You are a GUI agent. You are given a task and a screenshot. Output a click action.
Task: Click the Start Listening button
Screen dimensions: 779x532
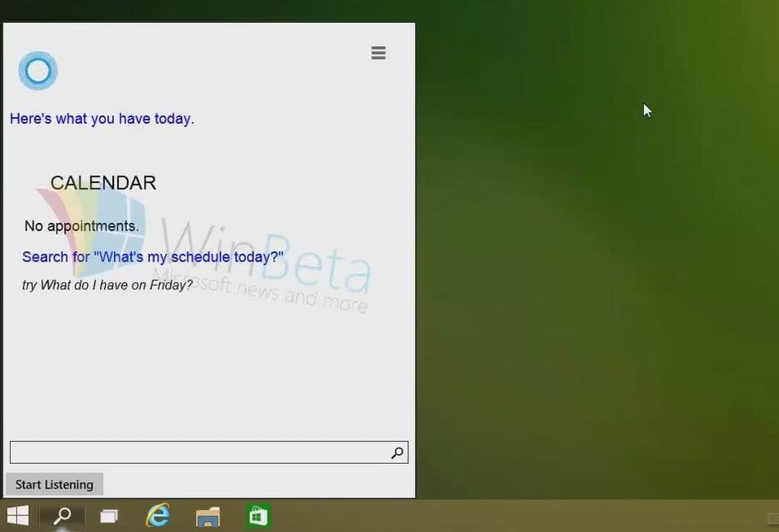pyautogui.click(x=54, y=484)
